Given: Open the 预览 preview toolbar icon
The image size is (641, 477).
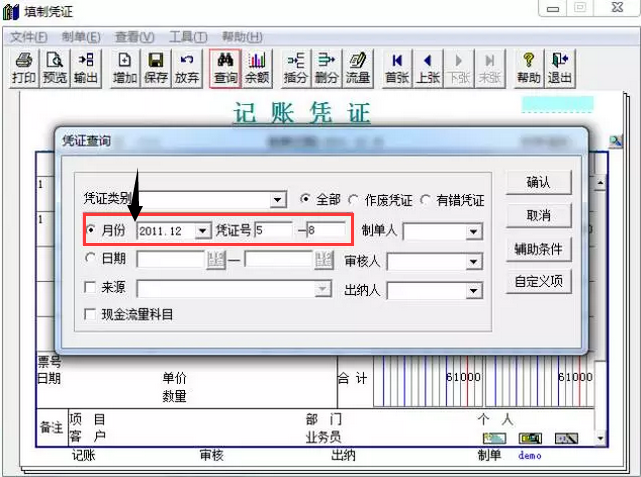Looking at the screenshot, I should point(55,68).
